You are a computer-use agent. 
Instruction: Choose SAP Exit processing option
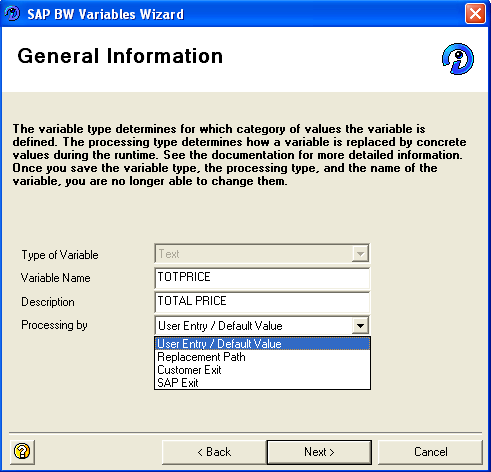click(x=263, y=383)
